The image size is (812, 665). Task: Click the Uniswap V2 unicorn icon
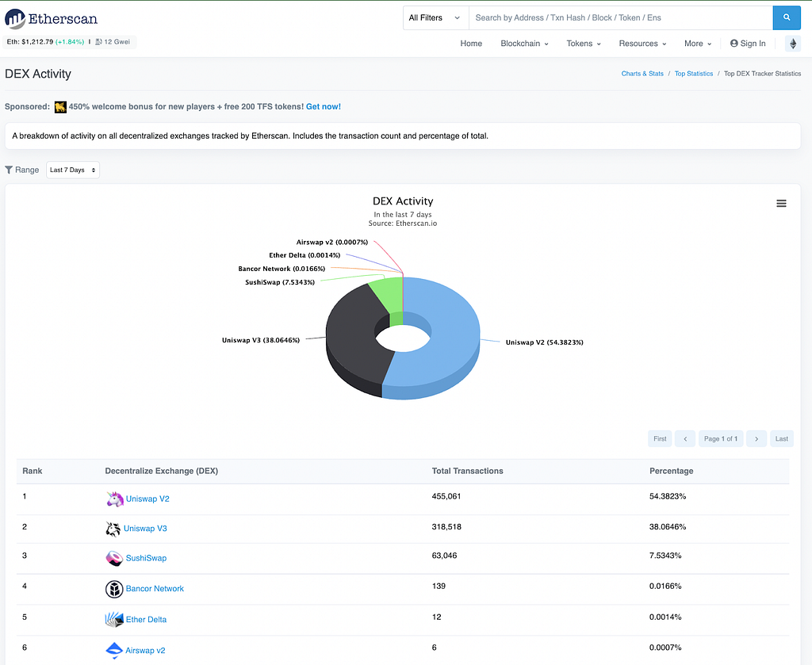point(114,499)
